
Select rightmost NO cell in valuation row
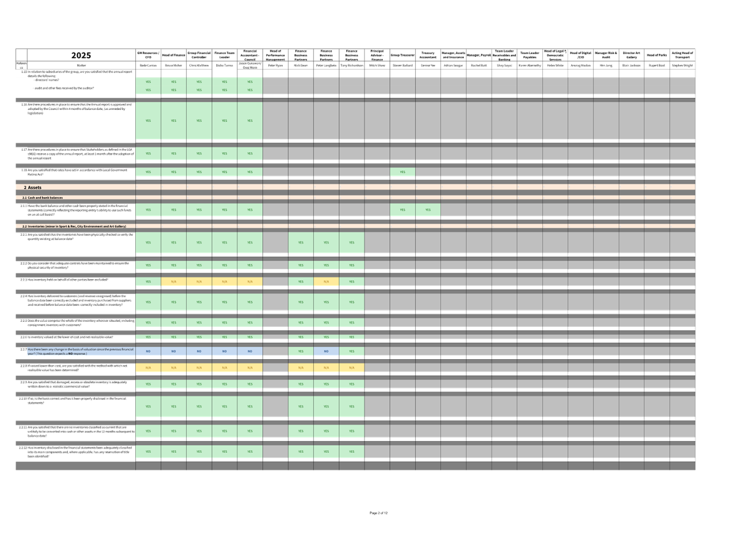pyautogui.click(x=326, y=351)
